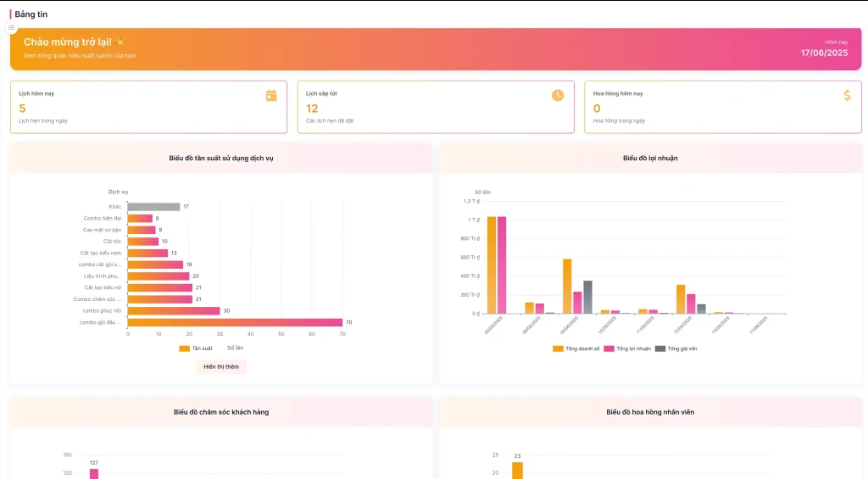Toggle Tổng doanh số legend series

coord(576,348)
